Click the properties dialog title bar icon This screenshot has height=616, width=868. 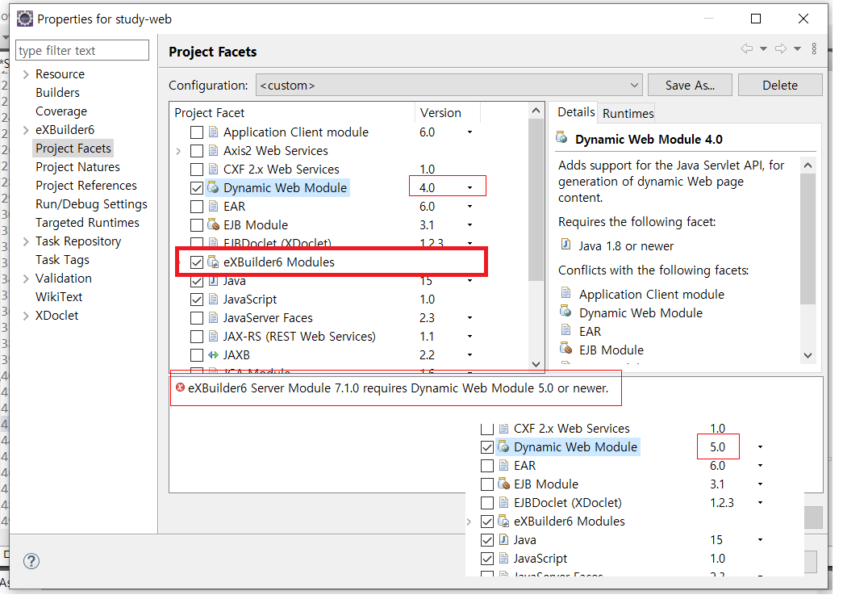(25, 19)
